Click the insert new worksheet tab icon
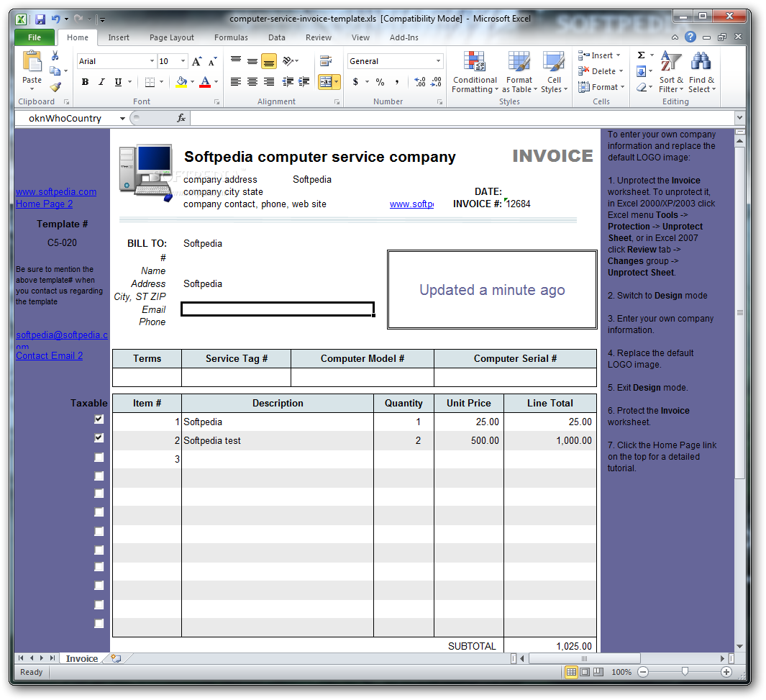The width and height of the screenshot is (766, 700). (x=117, y=658)
